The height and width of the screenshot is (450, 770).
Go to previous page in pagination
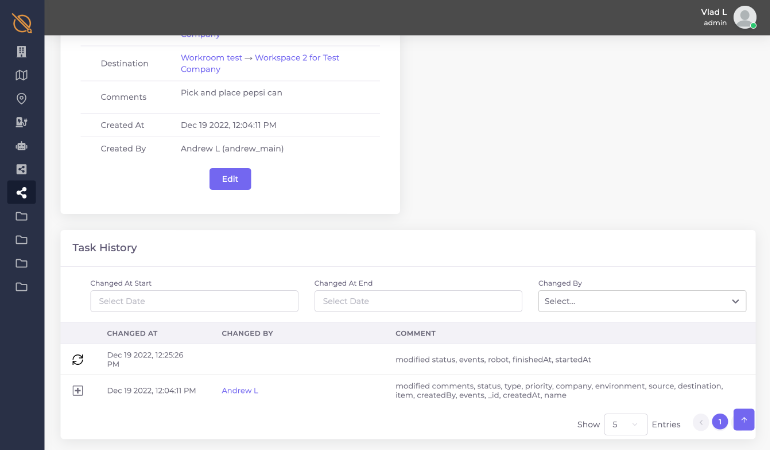(700, 422)
